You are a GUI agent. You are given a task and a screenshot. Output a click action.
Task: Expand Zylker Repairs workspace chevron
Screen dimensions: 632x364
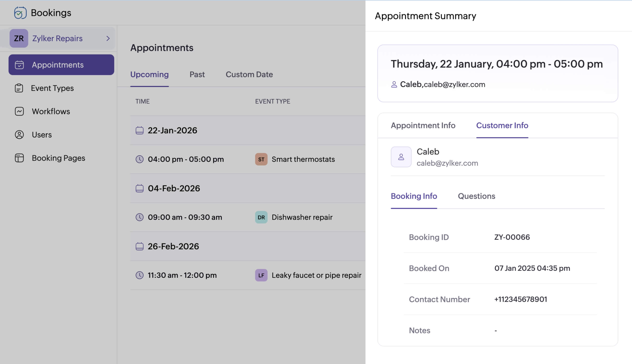tap(108, 38)
